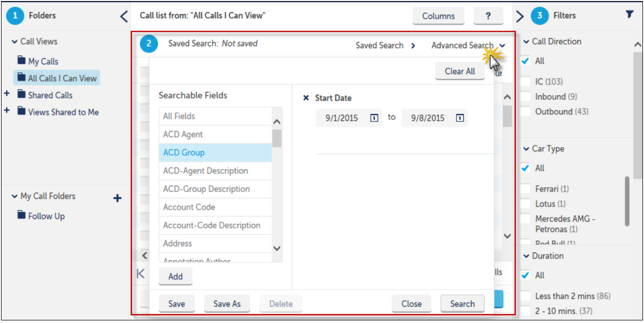Select ACD Agent in Searchable Fields
The width and height of the screenshot is (644, 323).
click(x=216, y=134)
